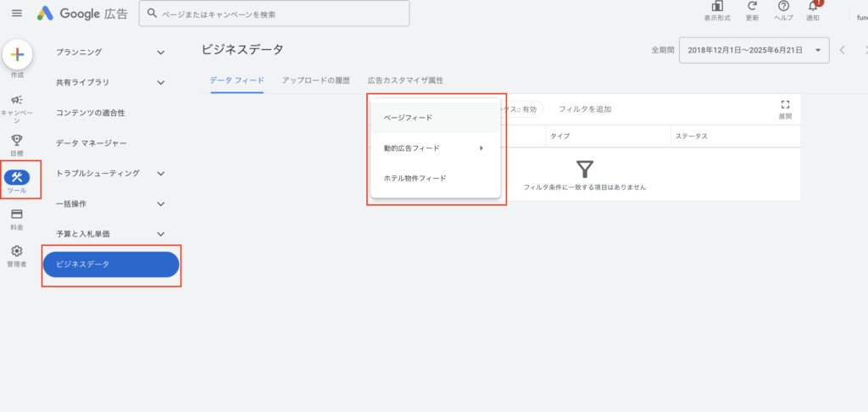Select the ツール wrench icon
The height and width of the screenshot is (412, 868).
coord(17,177)
